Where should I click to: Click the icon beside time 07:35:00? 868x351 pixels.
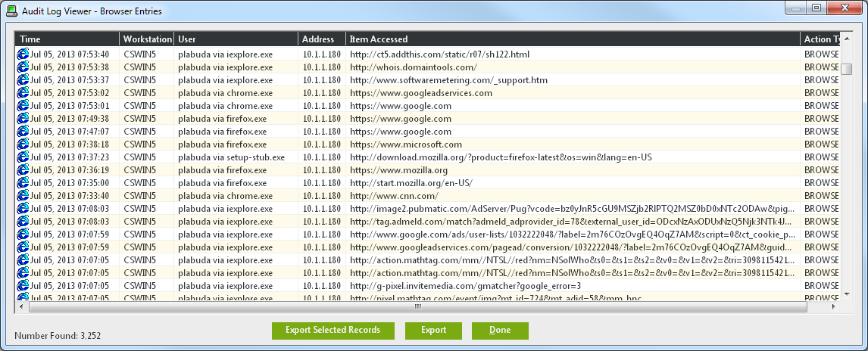23,182
